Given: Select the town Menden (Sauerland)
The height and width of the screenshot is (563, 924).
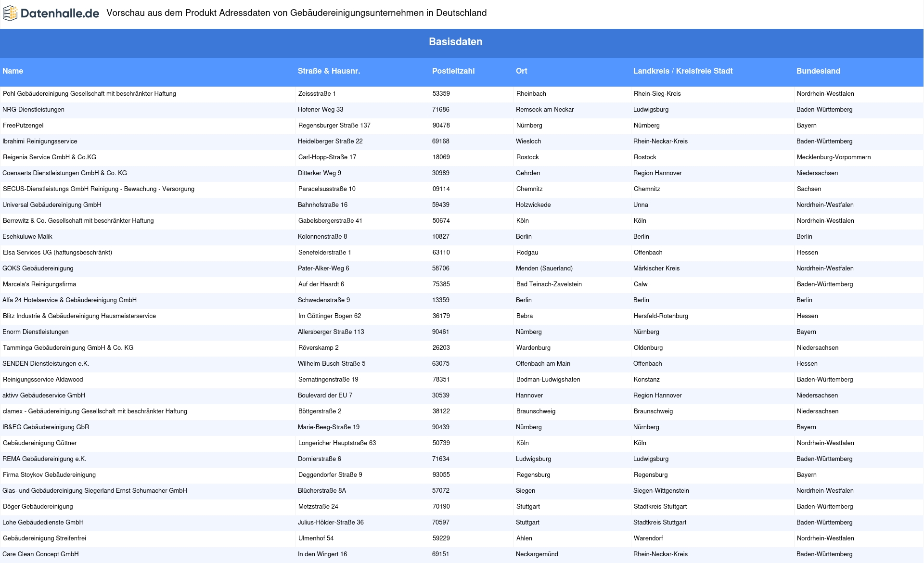Looking at the screenshot, I should (544, 269).
